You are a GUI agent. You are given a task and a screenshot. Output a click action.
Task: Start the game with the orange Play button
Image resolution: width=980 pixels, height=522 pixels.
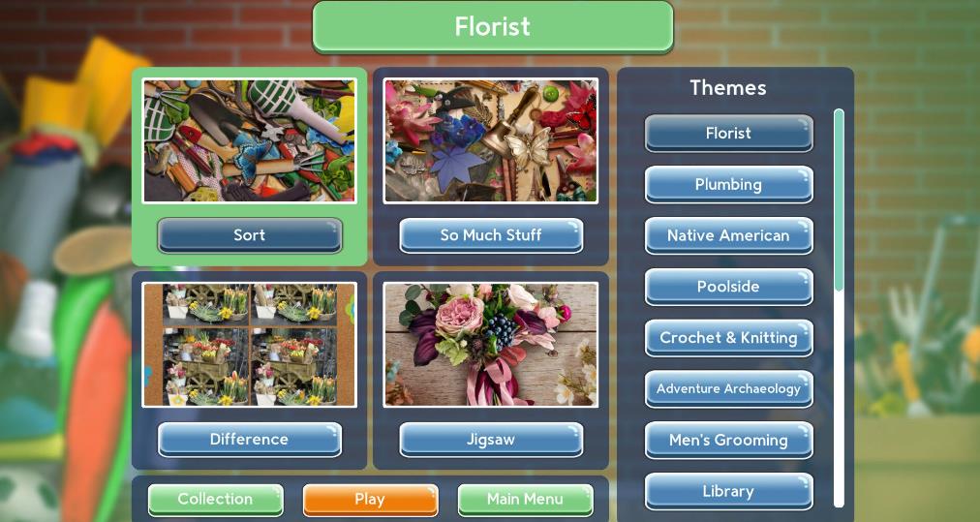(370, 500)
